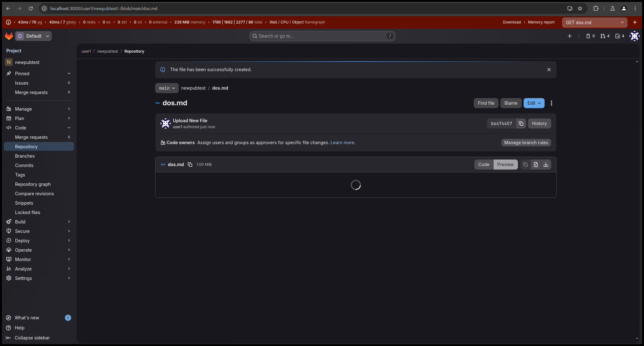Open the main branch dropdown
The image size is (644, 346).
[166, 88]
